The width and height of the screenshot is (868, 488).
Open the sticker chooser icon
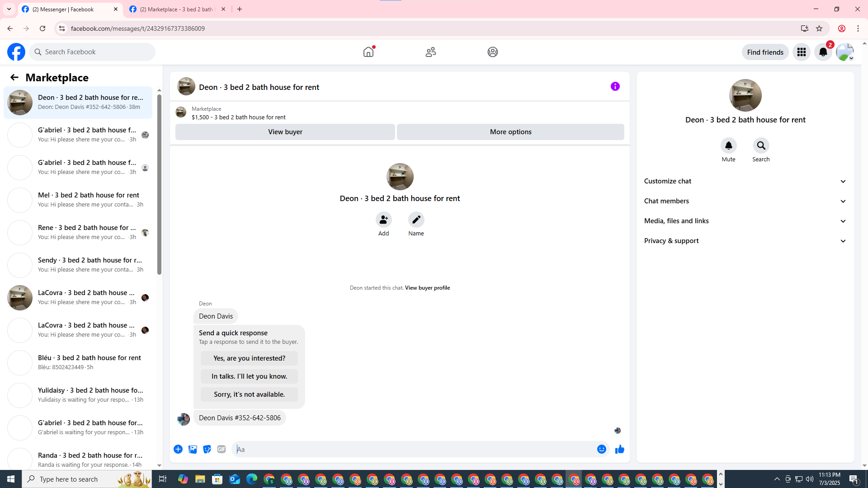click(x=207, y=449)
